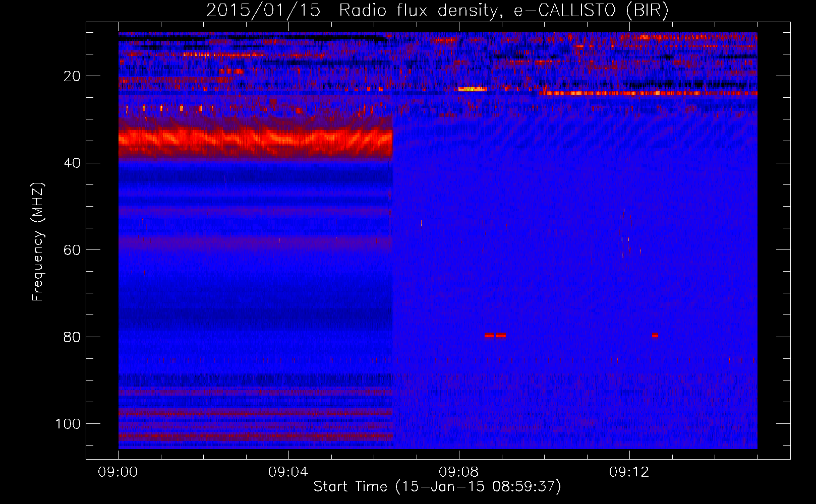Click the "Frequency (MHZ)" y-axis label
This screenshot has height=504, width=816.
coord(38,242)
